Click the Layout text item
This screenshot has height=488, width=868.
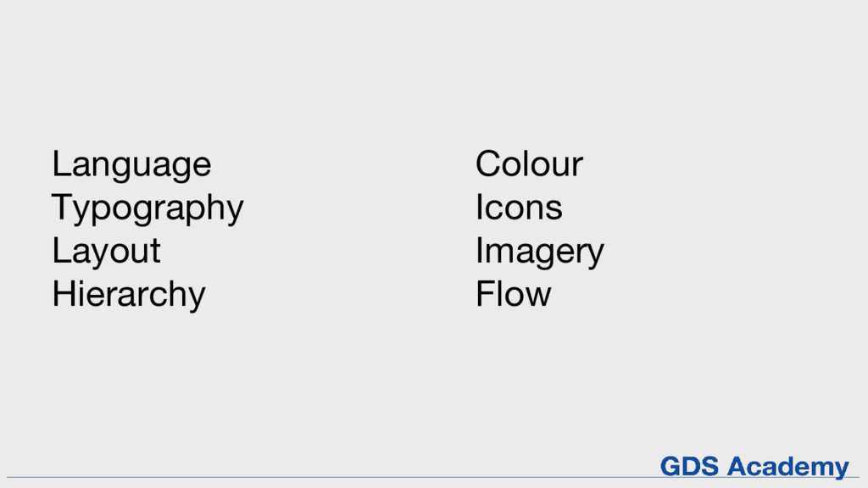tap(106, 251)
